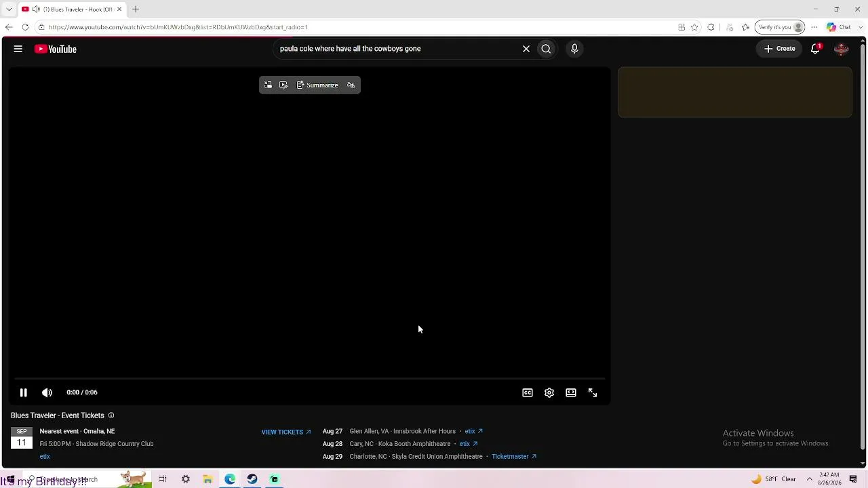Open the notifications bell
Viewport: 868px width, 488px height.
[x=816, y=49]
